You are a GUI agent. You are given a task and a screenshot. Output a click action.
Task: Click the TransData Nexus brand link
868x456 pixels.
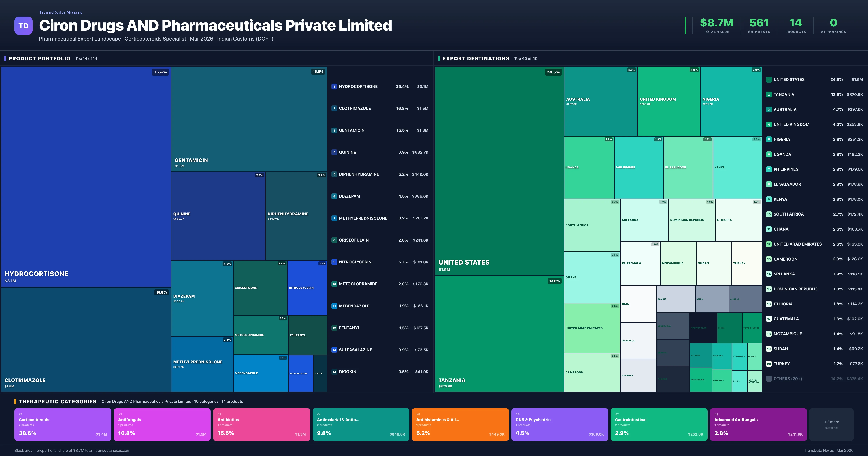60,12
